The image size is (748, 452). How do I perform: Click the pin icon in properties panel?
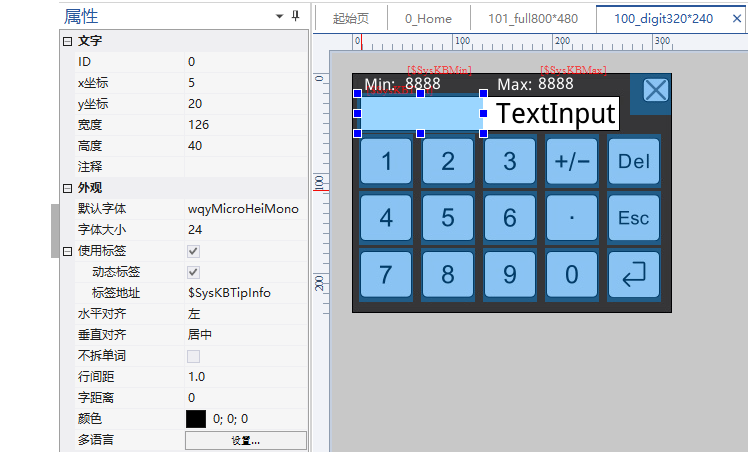click(295, 17)
